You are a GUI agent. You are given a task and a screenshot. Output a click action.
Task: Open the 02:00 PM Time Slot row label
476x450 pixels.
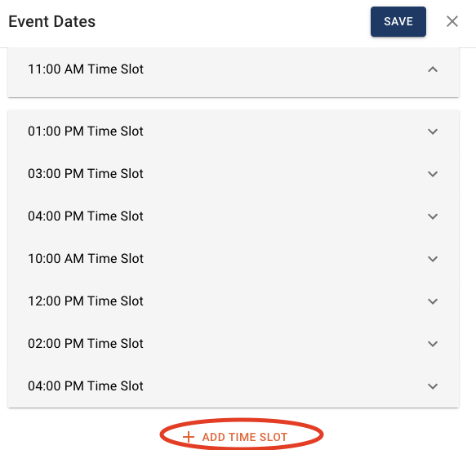86,344
